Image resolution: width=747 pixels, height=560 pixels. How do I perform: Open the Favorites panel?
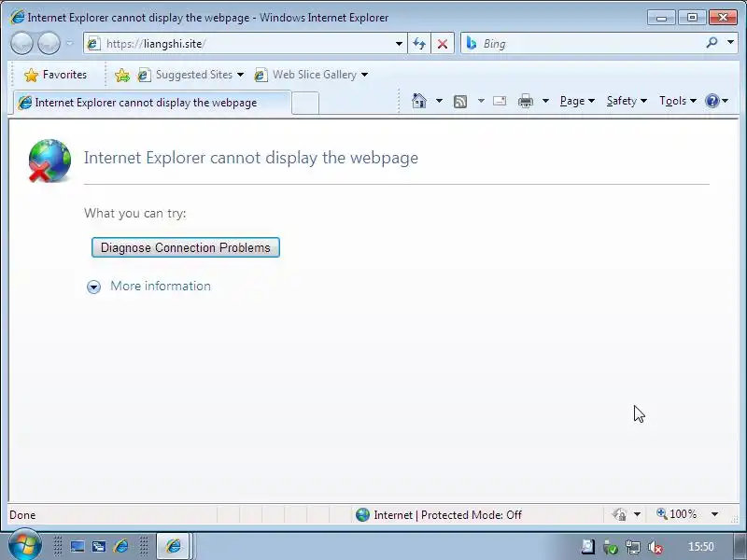pos(55,75)
